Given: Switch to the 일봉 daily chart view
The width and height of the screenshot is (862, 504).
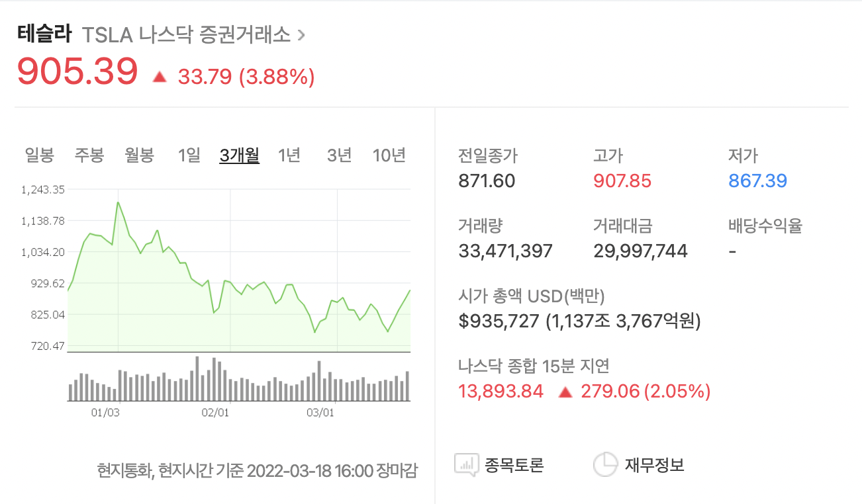Looking at the screenshot, I should [38, 155].
